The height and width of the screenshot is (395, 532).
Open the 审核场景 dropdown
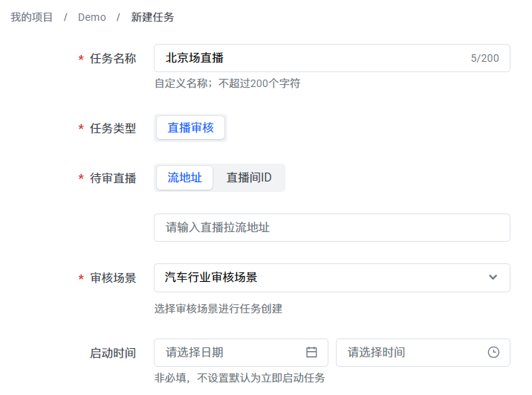[x=332, y=277]
